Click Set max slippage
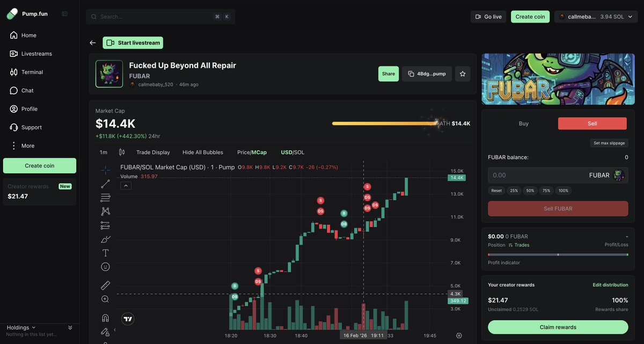This screenshot has height=344, width=644. (609, 143)
